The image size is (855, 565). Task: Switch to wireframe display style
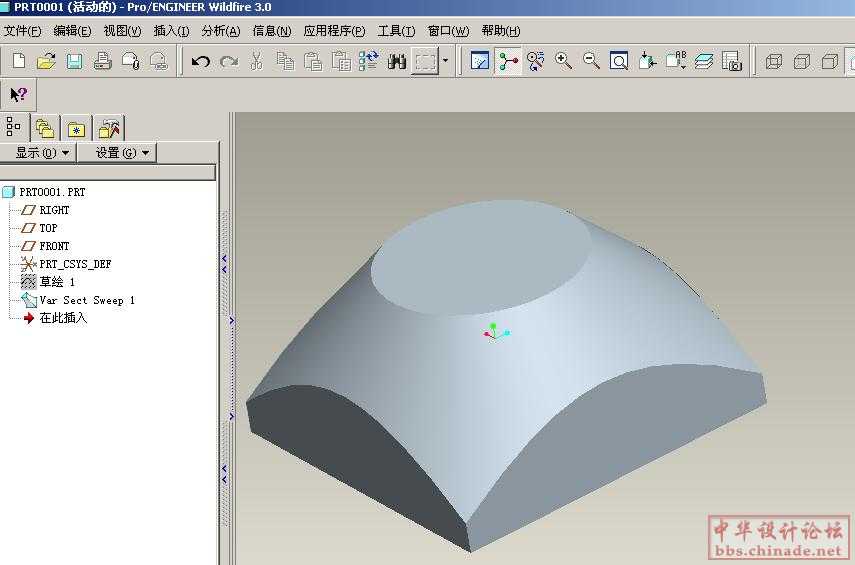(x=774, y=61)
